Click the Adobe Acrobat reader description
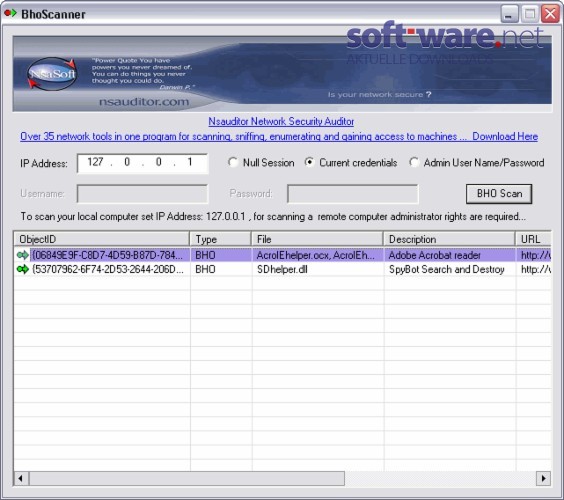 pyautogui.click(x=435, y=255)
